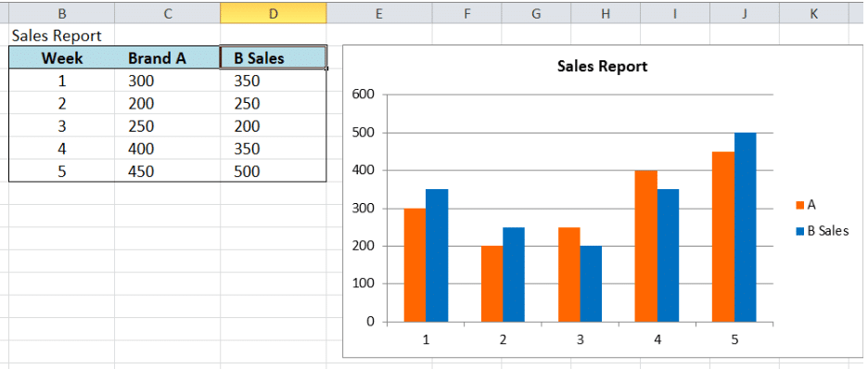Viewport: 868px width, 369px height.
Task: Select column F header
Action: [466, 14]
